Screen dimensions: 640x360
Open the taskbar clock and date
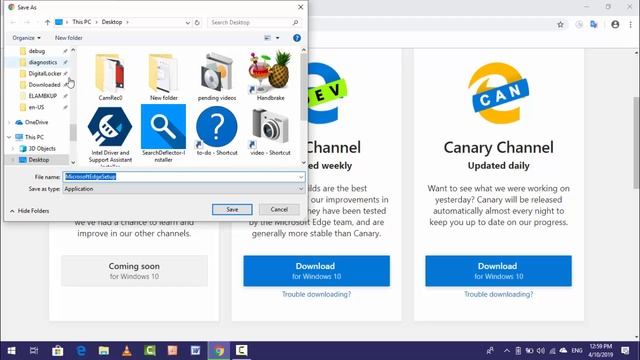pyautogui.click(x=600, y=351)
